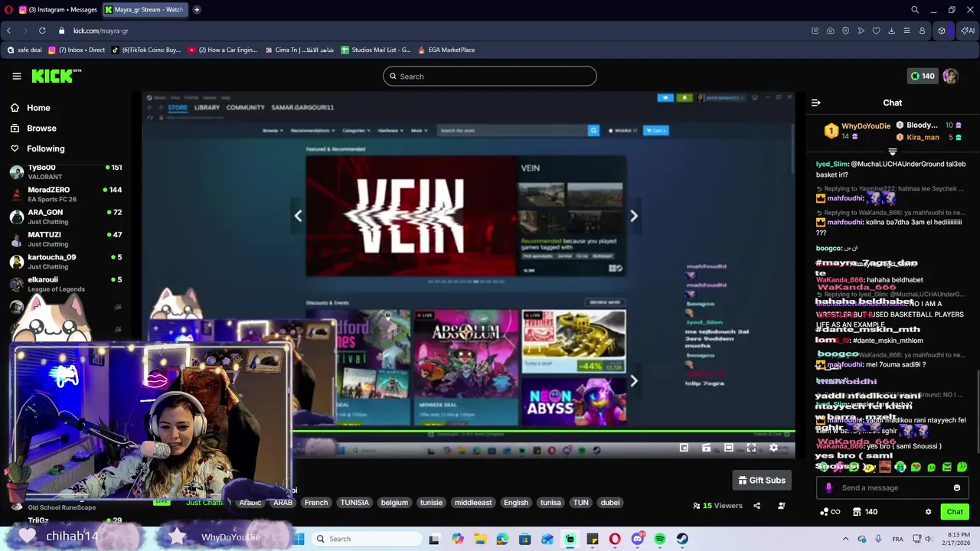Open clip creation icon in player
980x551 pixels.
click(x=706, y=448)
